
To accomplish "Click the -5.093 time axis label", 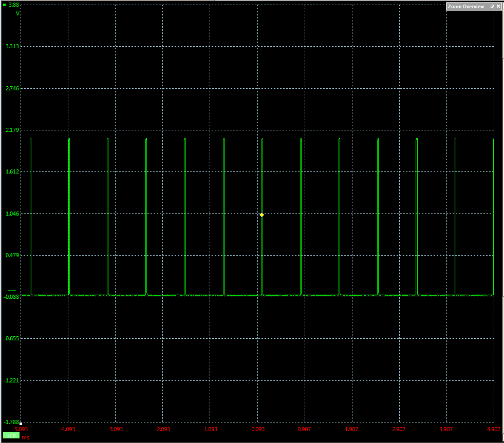I will [20, 429].
